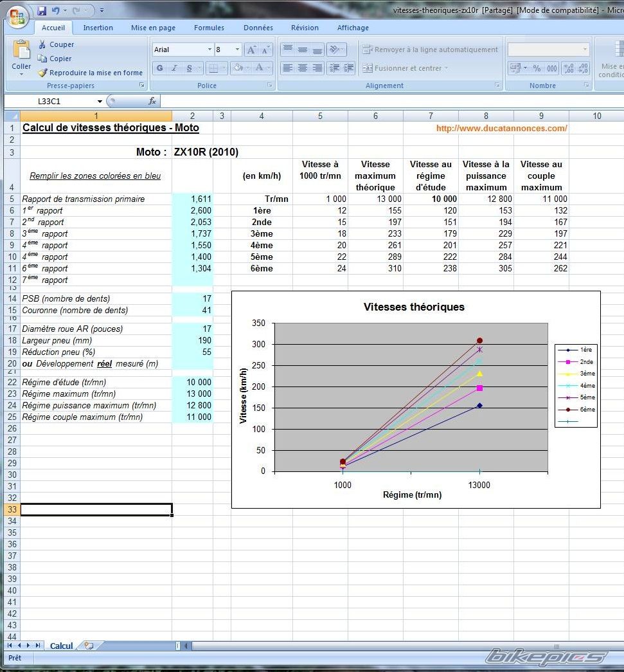Viewport: 624px width, 672px height.
Task: Toggle middle vertical alignment
Action: (303, 50)
